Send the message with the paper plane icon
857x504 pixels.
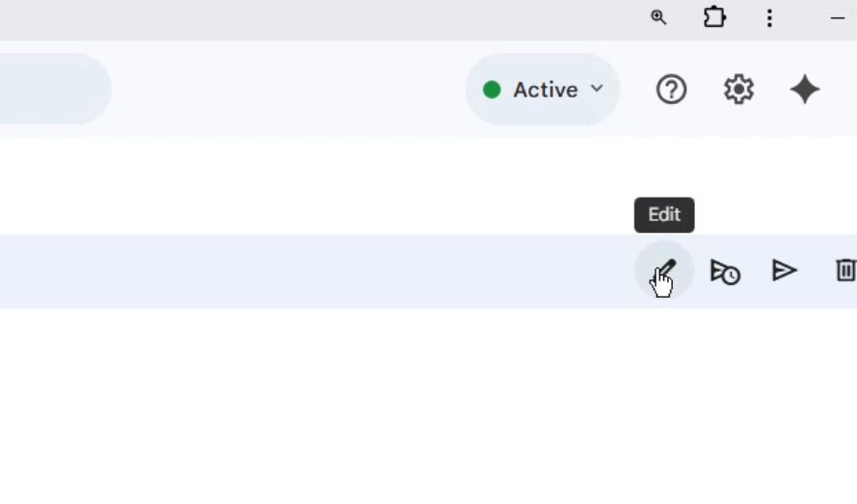785,271
